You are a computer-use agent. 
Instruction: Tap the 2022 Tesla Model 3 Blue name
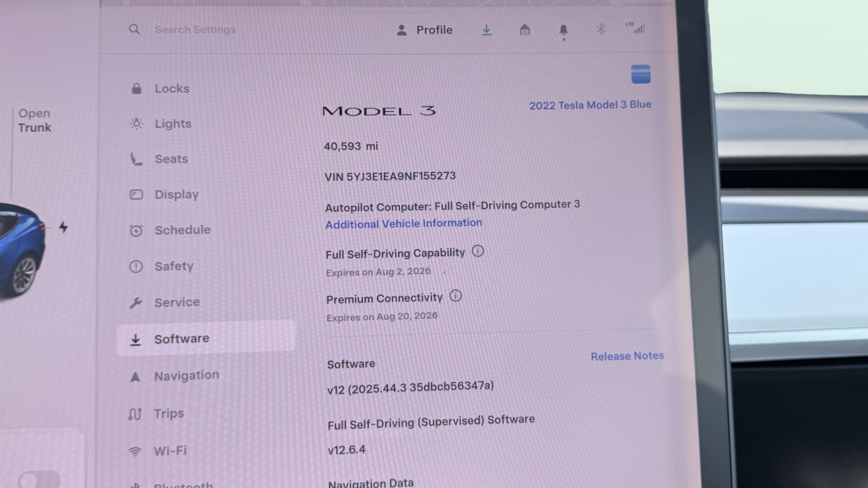pos(590,105)
